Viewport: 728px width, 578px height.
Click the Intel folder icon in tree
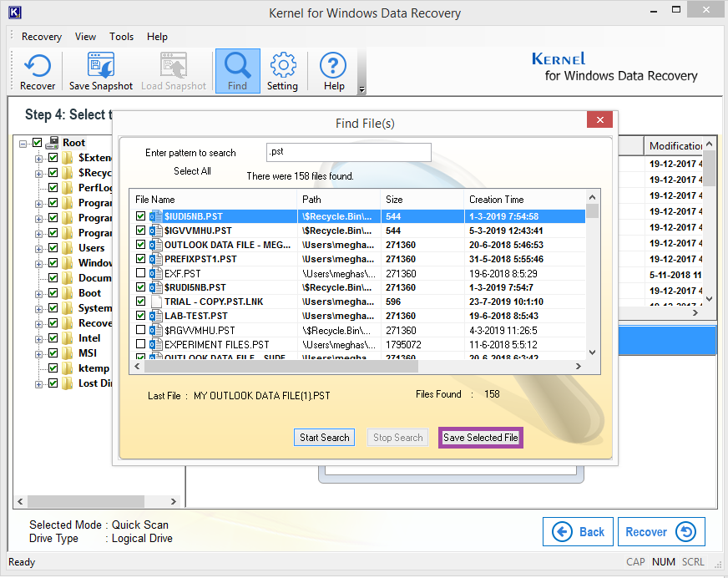[x=68, y=338]
